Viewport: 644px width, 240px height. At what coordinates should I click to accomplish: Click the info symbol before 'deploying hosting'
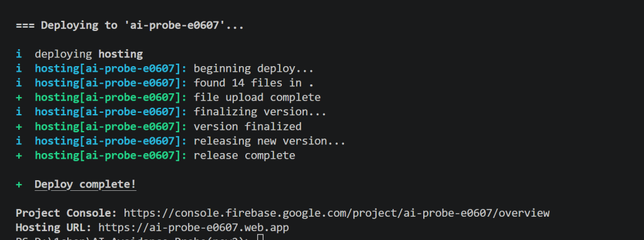point(19,54)
